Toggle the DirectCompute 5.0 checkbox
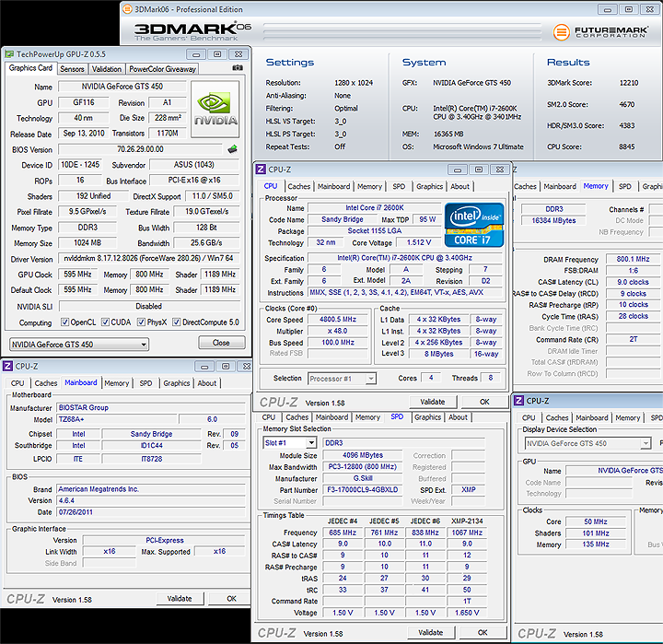Viewport: 663px width, 644px height. (176, 322)
